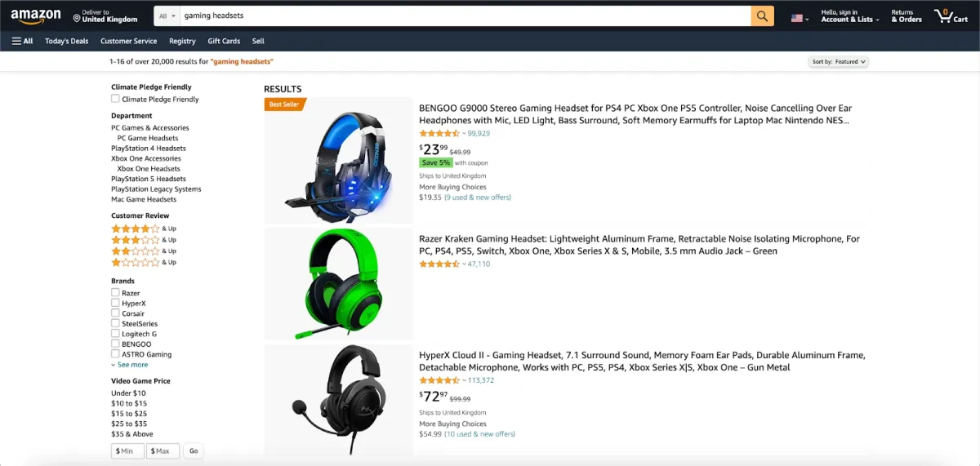Click the orange search magnifier button

point(762,16)
